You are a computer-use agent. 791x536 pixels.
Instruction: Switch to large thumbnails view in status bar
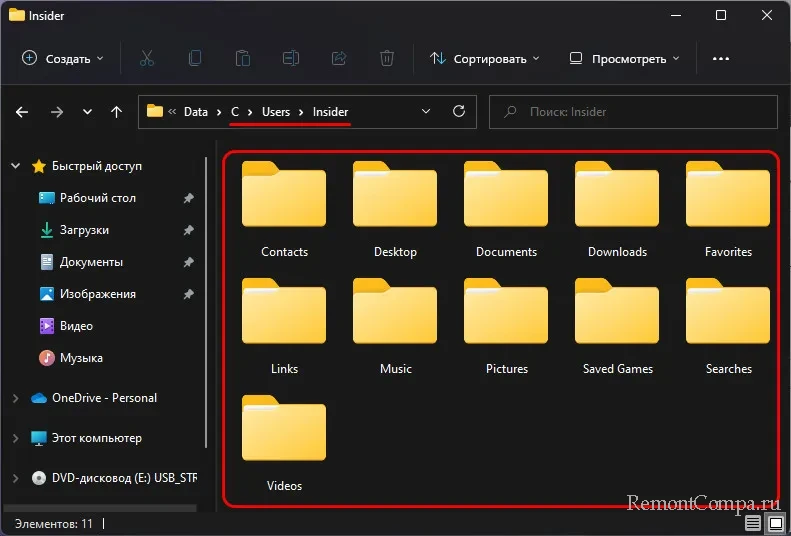coord(775,523)
